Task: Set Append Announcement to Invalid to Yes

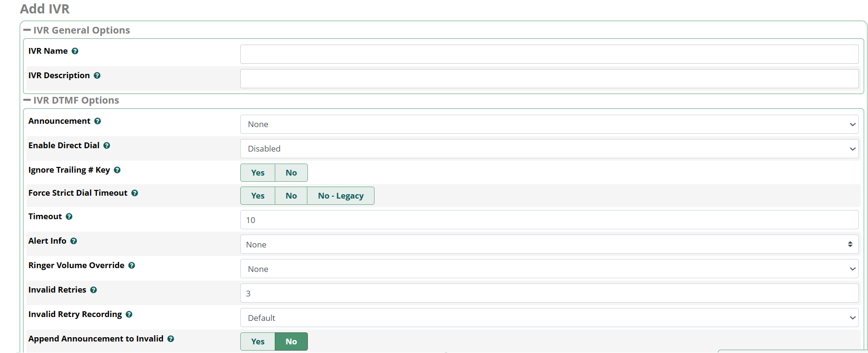Action: [x=258, y=341]
